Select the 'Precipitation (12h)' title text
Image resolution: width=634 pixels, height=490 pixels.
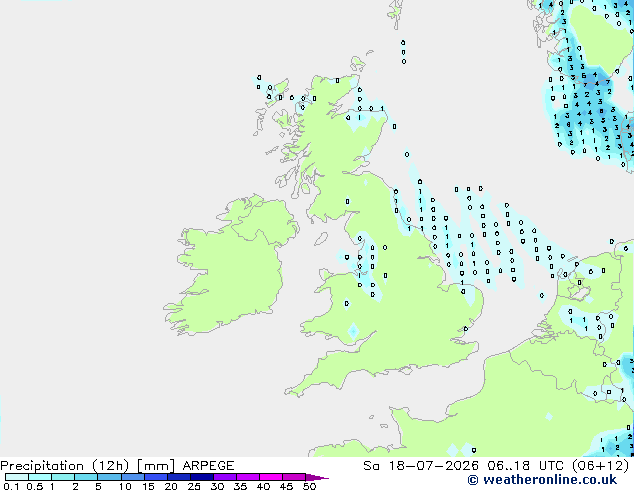65,466
